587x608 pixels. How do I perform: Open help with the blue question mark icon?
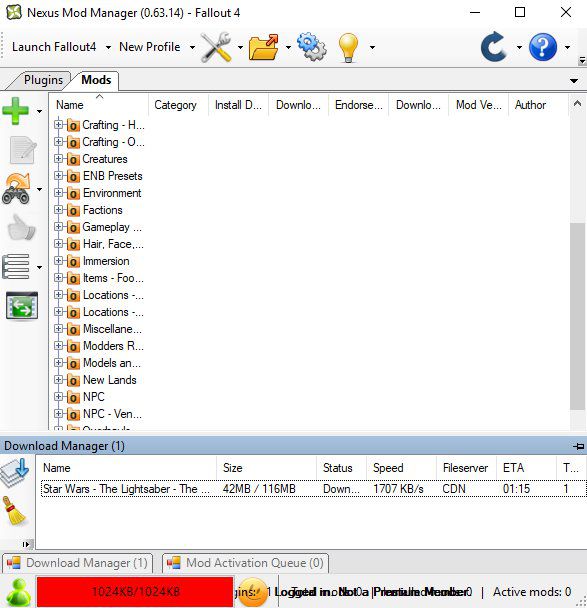[543, 47]
